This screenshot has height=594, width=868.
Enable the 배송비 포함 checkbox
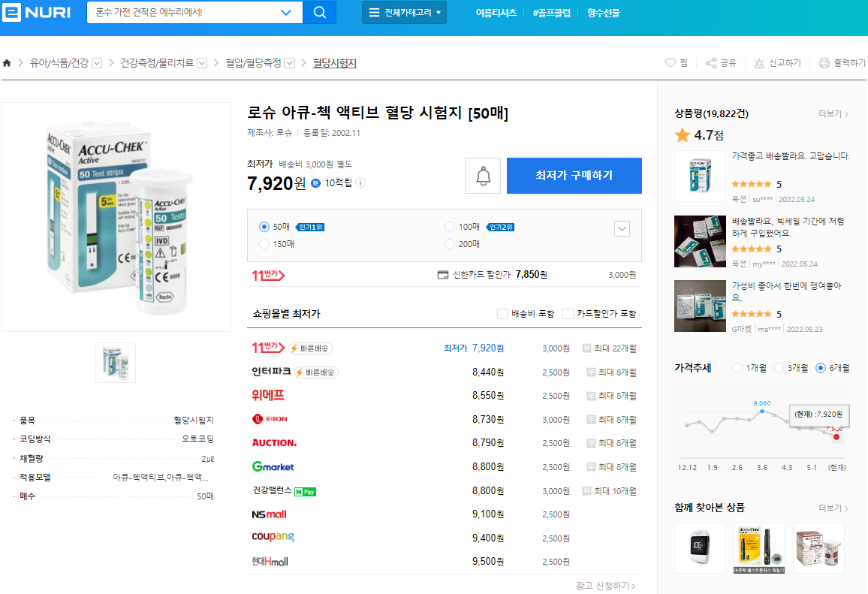(502, 314)
